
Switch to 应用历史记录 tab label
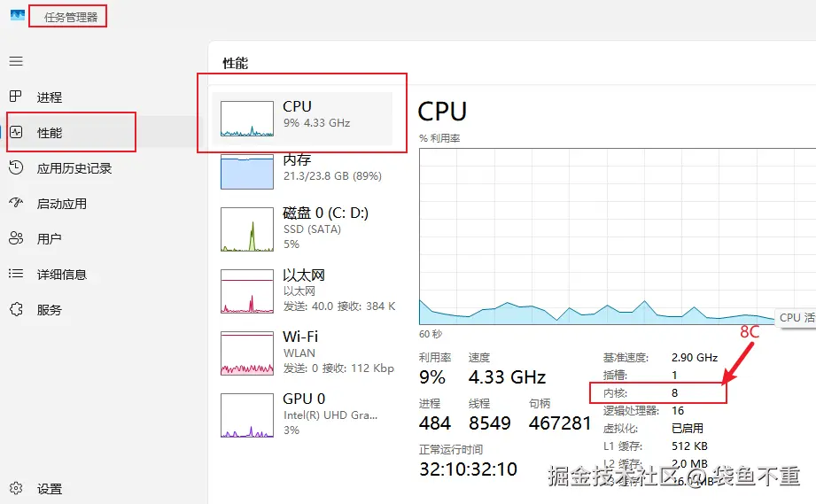[74, 168]
